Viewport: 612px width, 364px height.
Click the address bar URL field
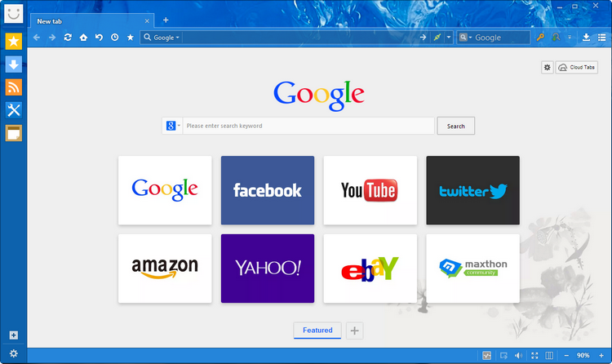[x=299, y=38]
